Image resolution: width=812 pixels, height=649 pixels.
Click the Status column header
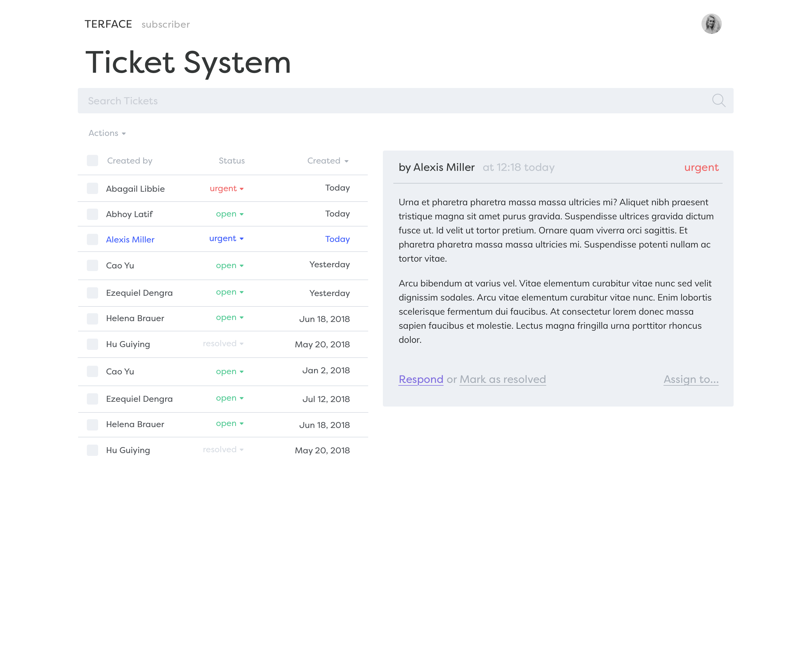click(x=232, y=161)
